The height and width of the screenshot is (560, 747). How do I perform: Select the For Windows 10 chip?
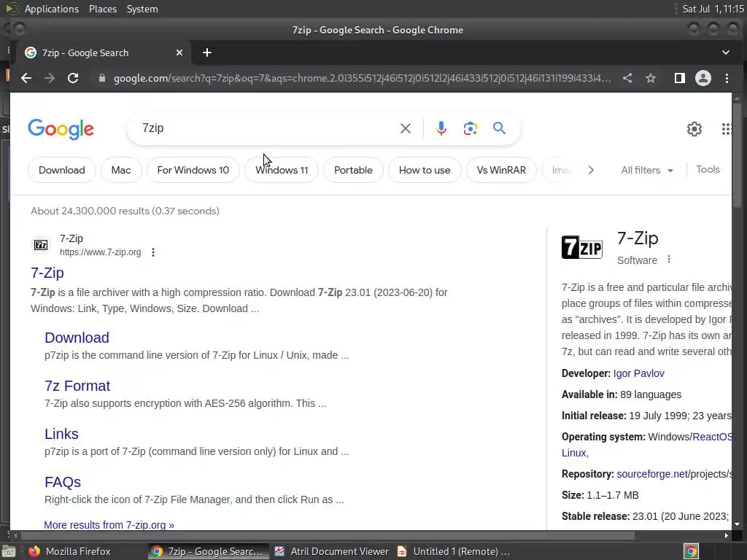[x=193, y=170]
